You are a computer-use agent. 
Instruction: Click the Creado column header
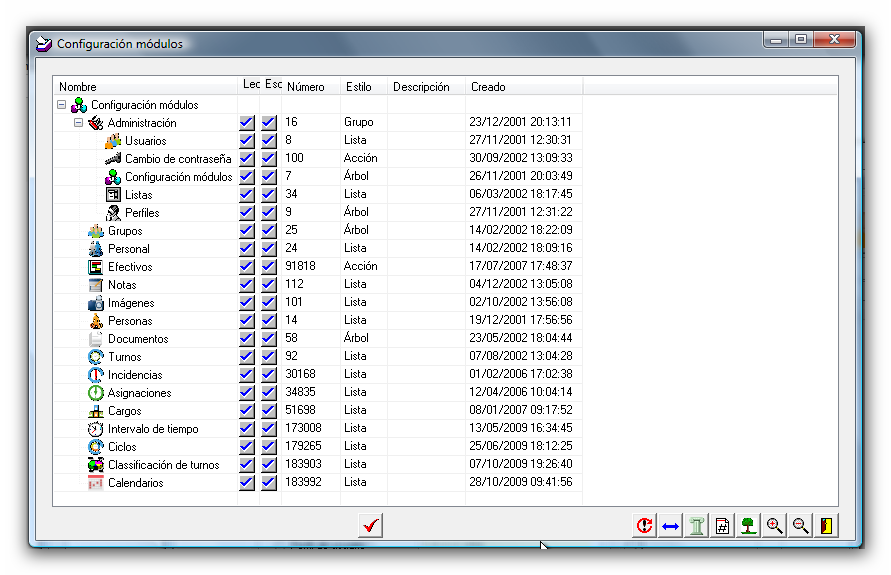(488, 87)
